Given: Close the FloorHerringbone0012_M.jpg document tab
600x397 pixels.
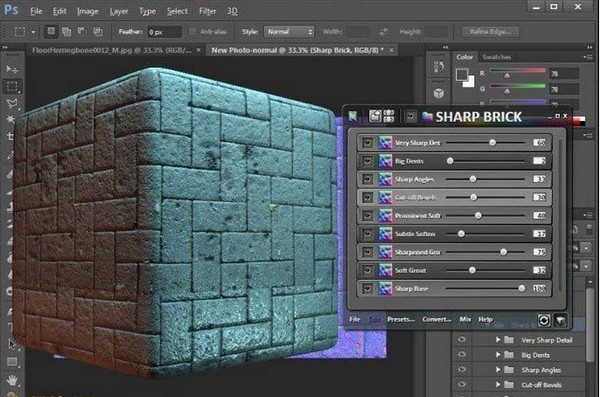Looking at the screenshot, I should coord(199,50).
